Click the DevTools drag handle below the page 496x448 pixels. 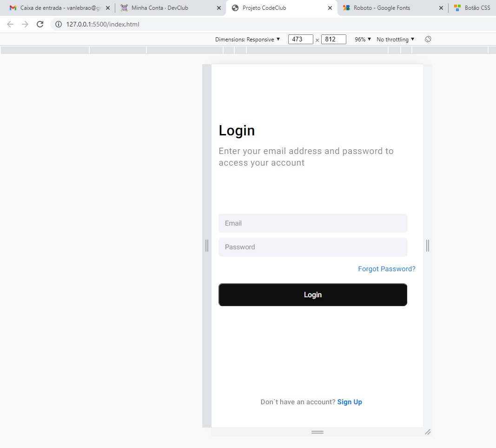[317, 432]
